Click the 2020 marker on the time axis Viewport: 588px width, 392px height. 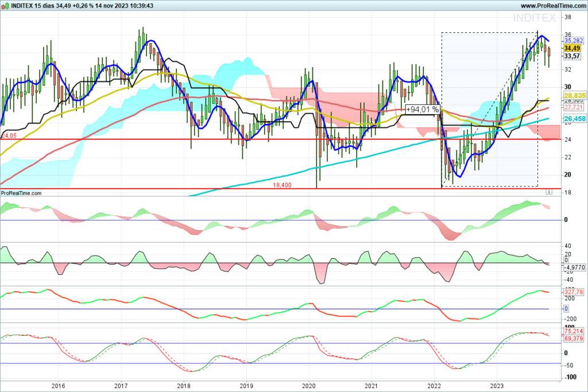pyautogui.click(x=308, y=386)
